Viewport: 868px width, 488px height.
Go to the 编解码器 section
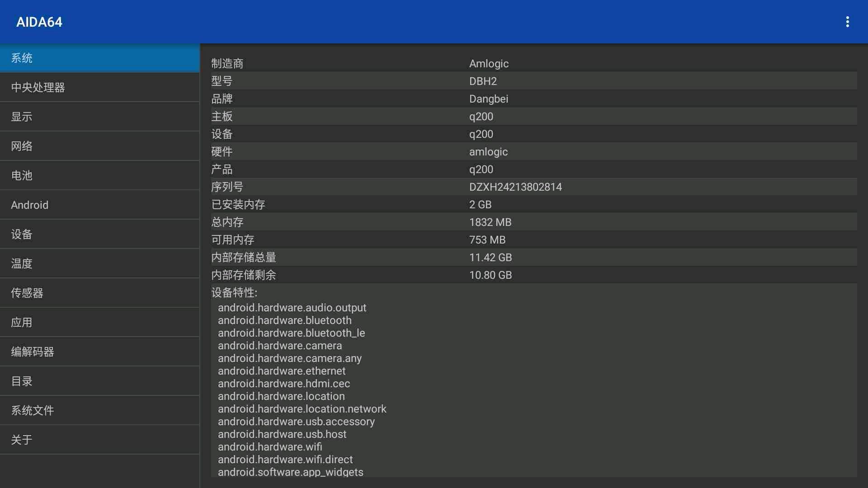(x=99, y=352)
